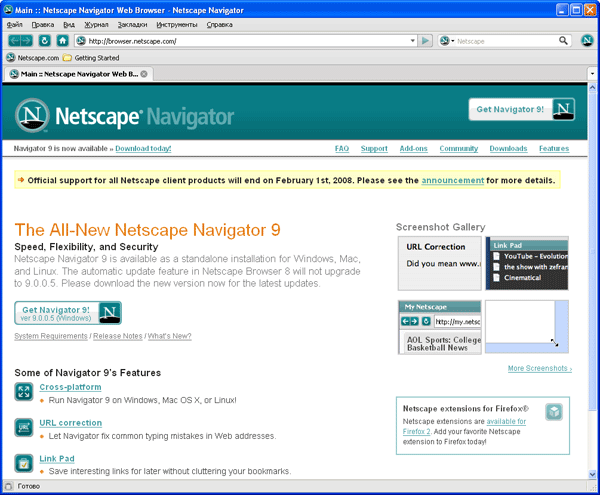Open the Netscape.com bookmark
Image resolution: width=600 pixels, height=495 pixels.
coord(33,58)
